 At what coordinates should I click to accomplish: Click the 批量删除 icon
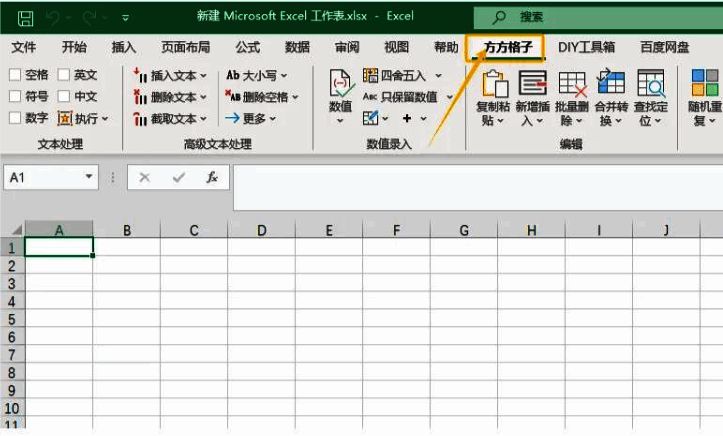pos(572,84)
